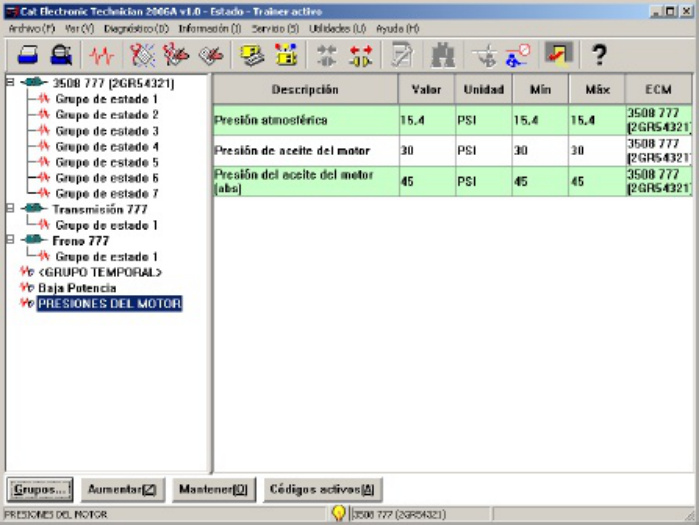This screenshot has width=699, height=525.
Task: Click the dark monitor with red arrow icon
Action: click(559, 55)
